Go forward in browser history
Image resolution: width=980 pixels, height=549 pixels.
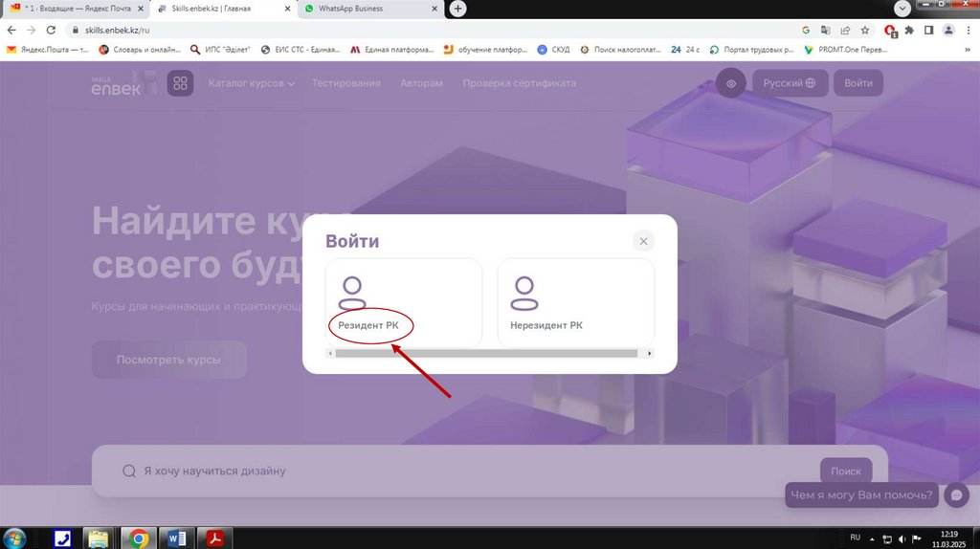[32, 30]
